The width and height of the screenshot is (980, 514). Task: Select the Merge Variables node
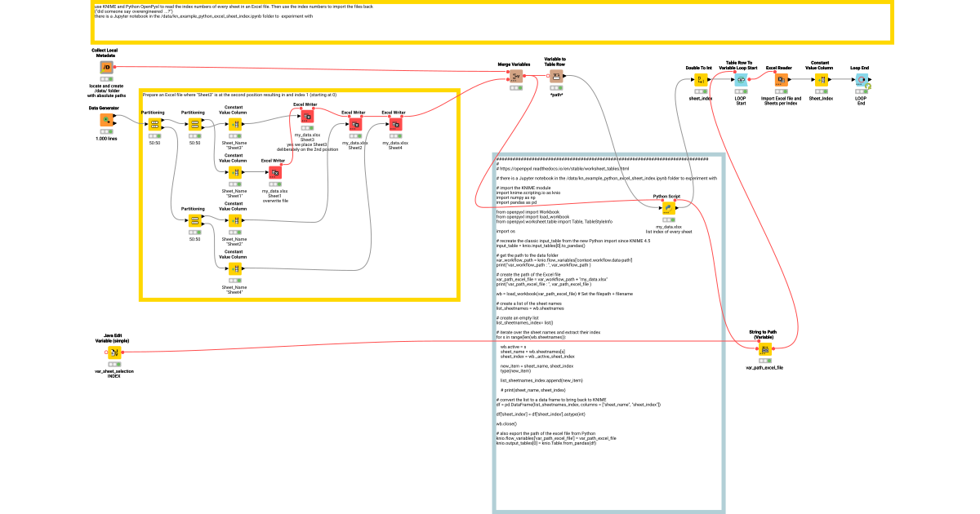point(515,76)
